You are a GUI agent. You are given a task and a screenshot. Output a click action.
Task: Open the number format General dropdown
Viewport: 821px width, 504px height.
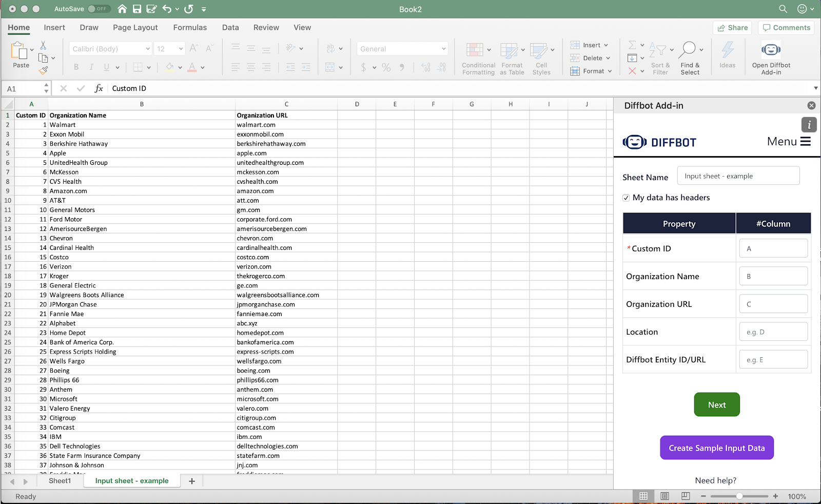[x=444, y=49]
